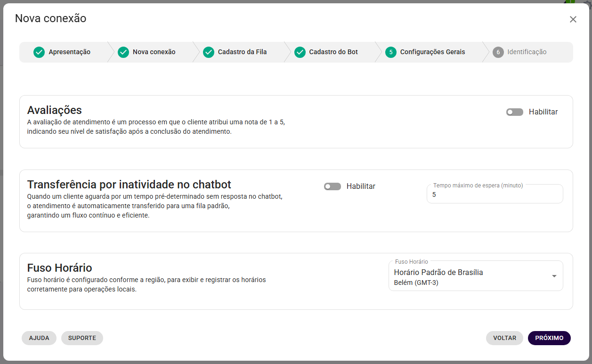Image resolution: width=592 pixels, height=364 pixels.
Task: Click the number 5 circle on Configurações Gerais
Action: tap(390, 52)
